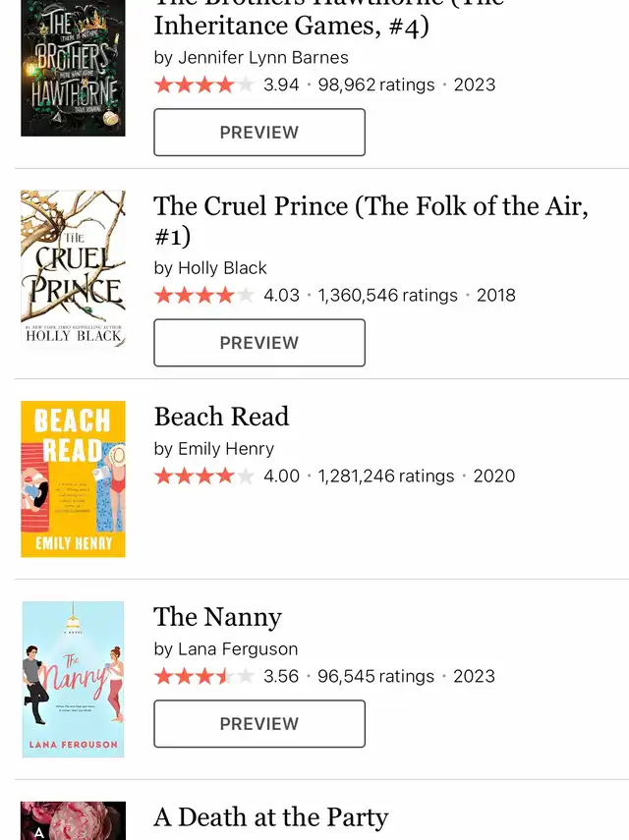Open Beach Read title link
This screenshot has width=629, height=840.
[x=221, y=417]
